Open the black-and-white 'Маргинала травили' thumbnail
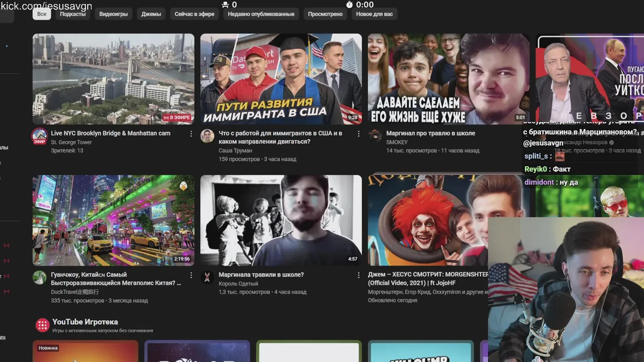Viewport: 644px width, 362px height. tap(281, 220)
